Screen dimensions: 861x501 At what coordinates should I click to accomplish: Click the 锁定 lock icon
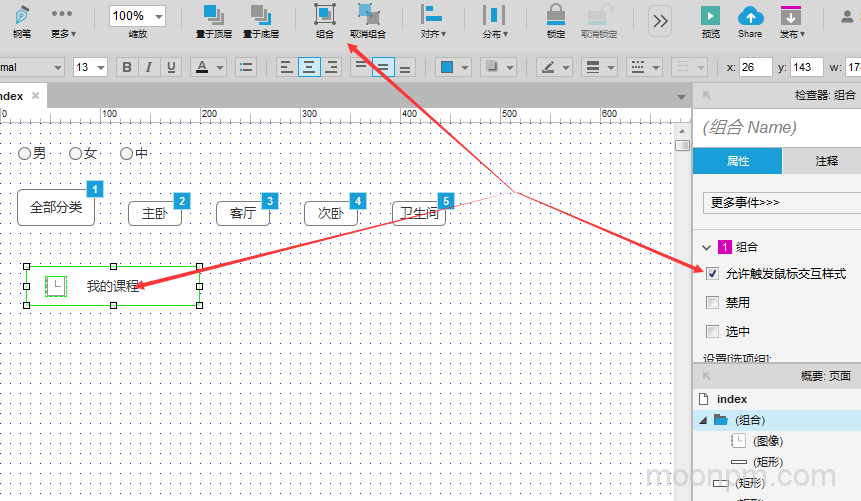point(556,15)
